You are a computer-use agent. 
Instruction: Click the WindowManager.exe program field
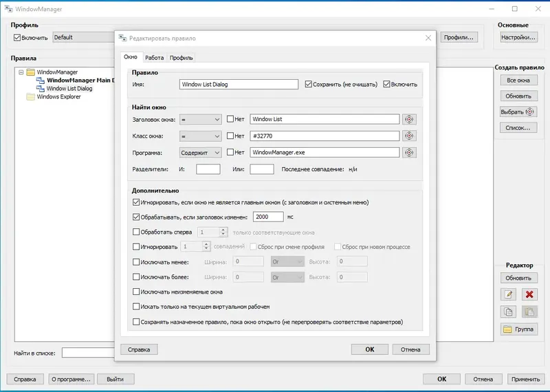tap(324, 152)
